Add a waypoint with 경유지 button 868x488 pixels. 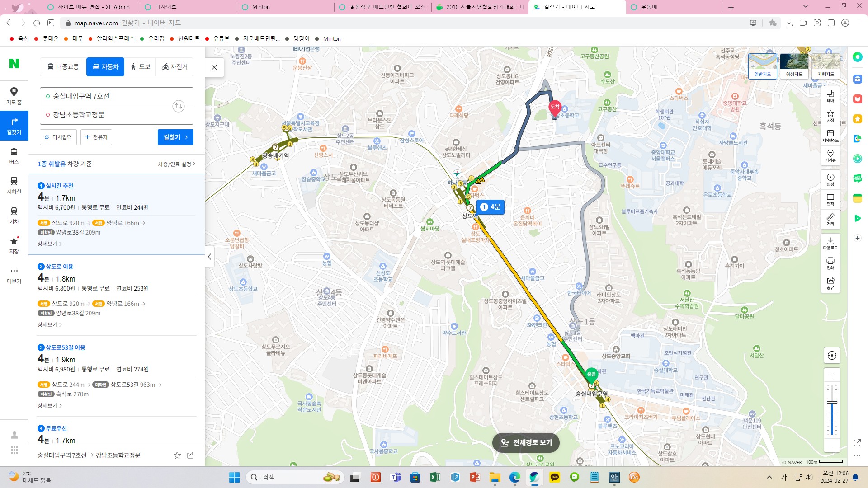[96, 137]
